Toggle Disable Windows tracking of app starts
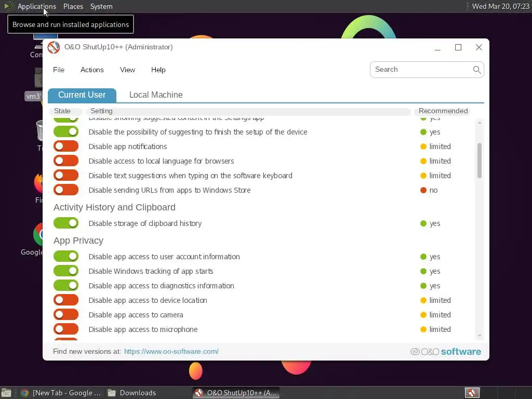Image resolution: width=532 pixels, height=399 pixels. [x=66, y=271]
